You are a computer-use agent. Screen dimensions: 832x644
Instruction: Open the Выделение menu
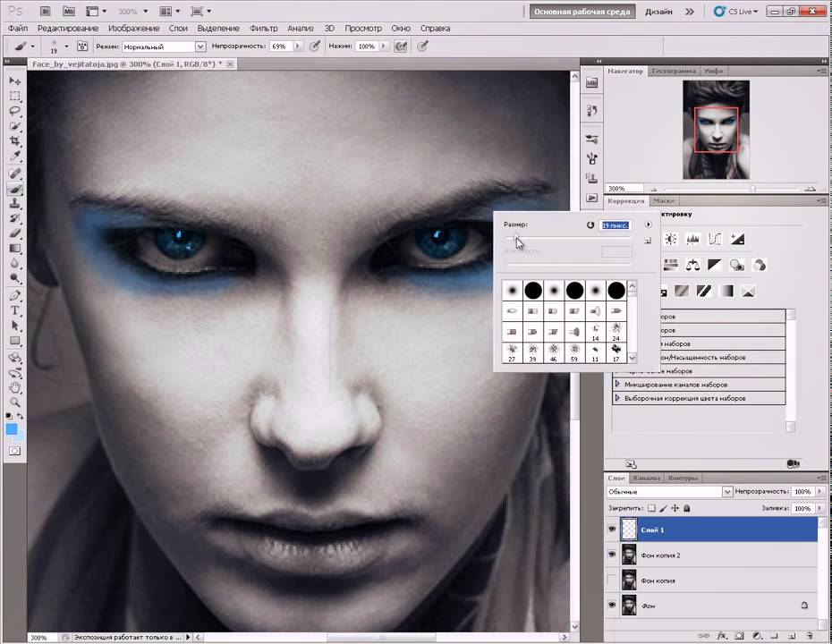(x=218, y=28)
